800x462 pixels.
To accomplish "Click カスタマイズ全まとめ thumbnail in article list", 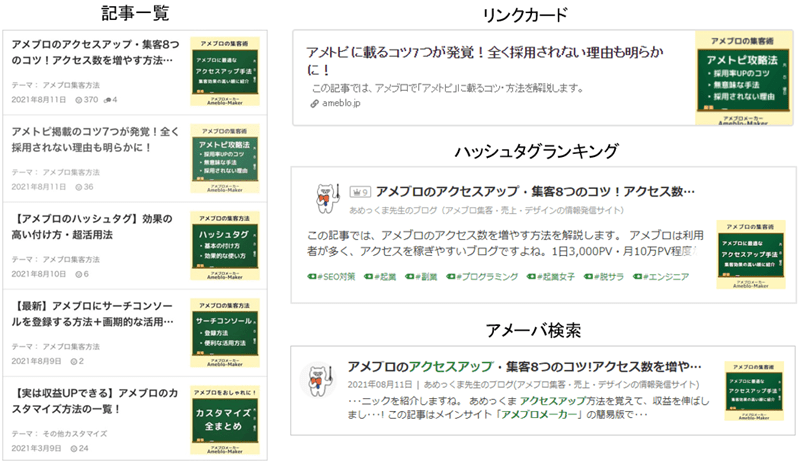I will tap(224, 420).
